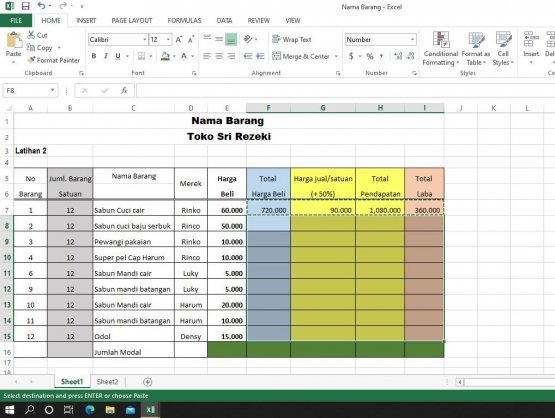Open the Font Color dropdown arrow

pos(193,56)
